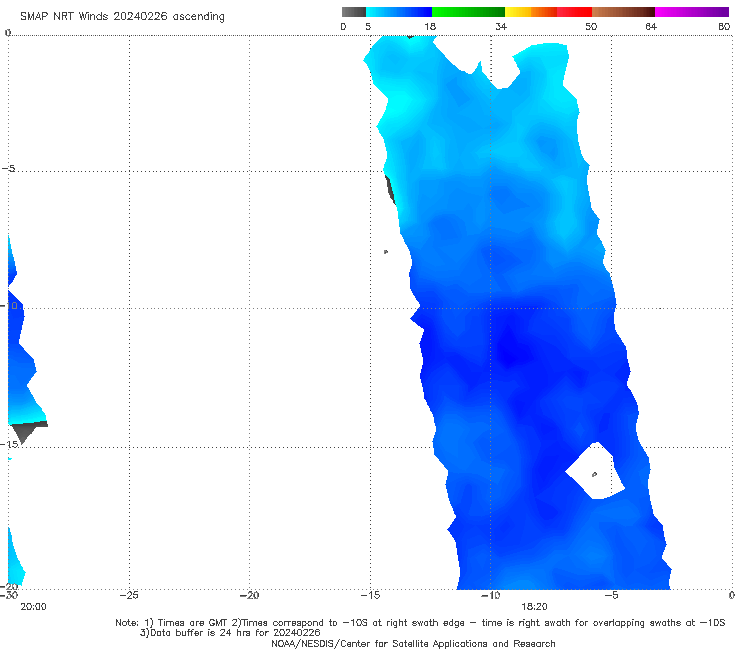Pick the cyan-to-blue segment of the color bar
The image size is (740, 650).
(399, 12)
